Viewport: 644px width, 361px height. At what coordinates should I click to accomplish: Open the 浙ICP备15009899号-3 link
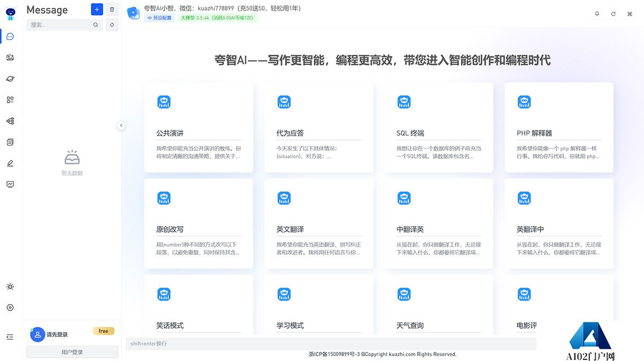tap(334, 355)
